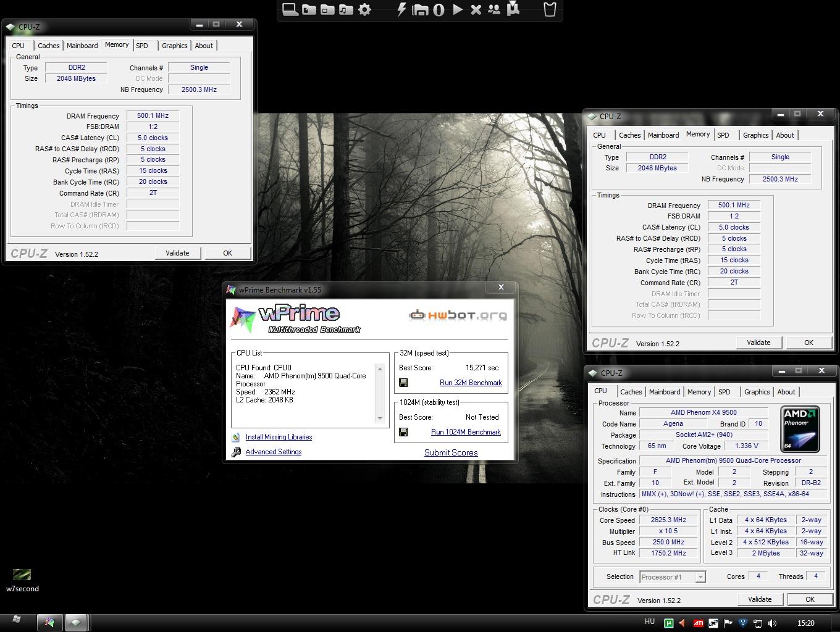
Task: Switch to the wPrime taskbar button
Action: [49, 623]
